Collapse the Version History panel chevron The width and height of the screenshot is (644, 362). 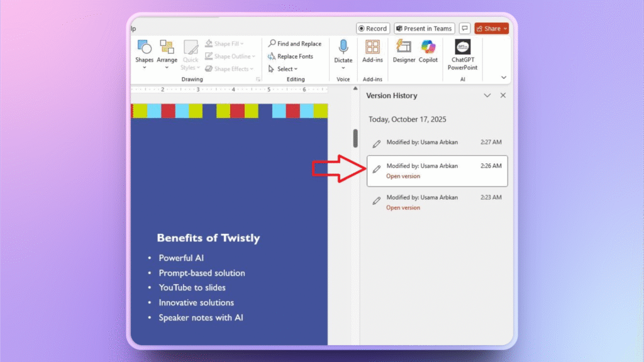click(x=487, y=96)
